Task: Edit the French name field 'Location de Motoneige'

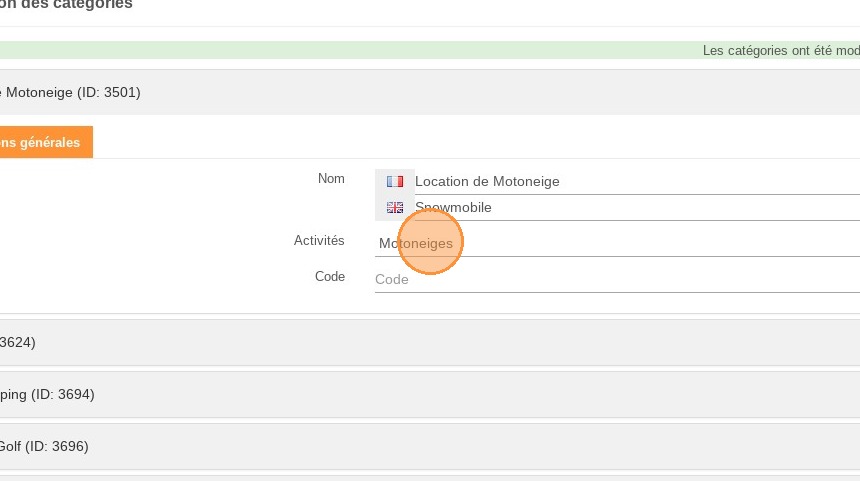Action: 637,182
